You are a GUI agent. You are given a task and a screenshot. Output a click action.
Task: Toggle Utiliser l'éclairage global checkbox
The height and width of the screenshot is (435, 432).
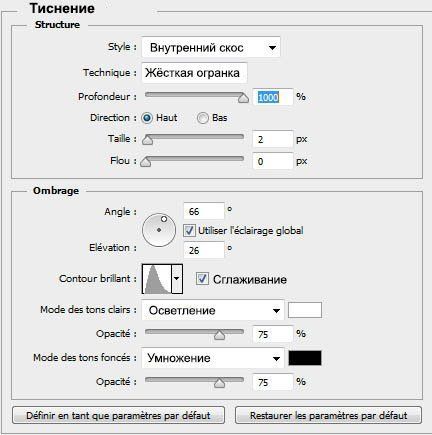point(189,231)
